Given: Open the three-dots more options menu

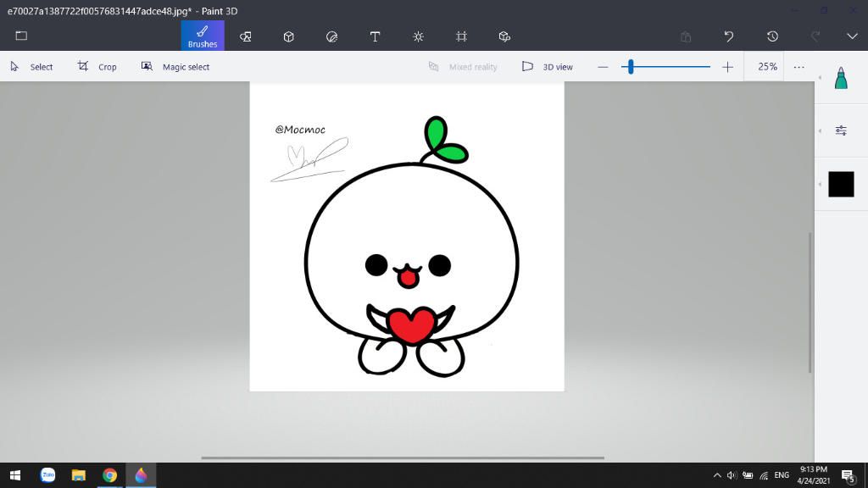Looking at the screenshot, I should pyautogui.click(x=798, y=67).
